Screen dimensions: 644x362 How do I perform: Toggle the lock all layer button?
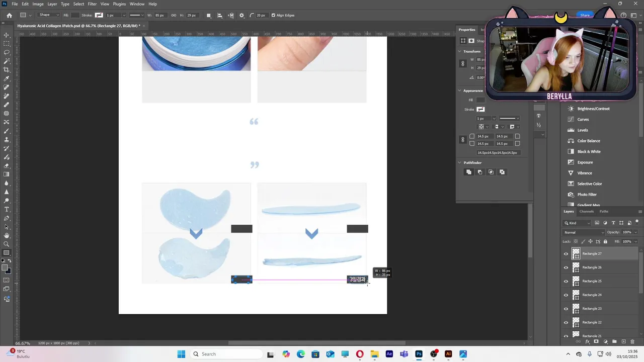[x=605, y=241]
